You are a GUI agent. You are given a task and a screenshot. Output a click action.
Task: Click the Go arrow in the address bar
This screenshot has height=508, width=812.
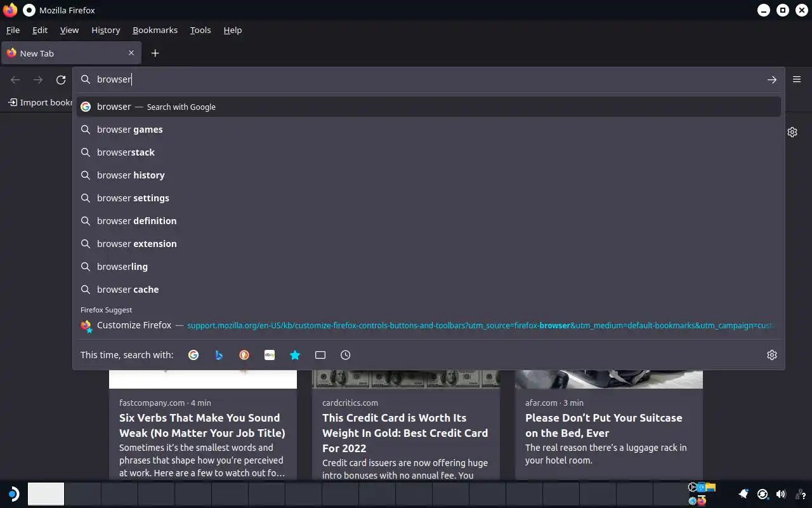tap(771, 79)
